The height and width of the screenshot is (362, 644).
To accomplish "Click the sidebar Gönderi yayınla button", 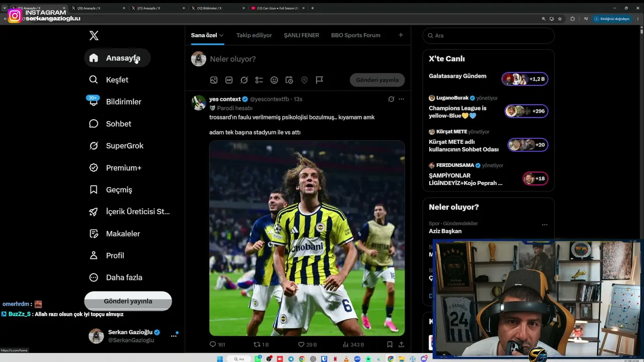I will coord(128,301).
